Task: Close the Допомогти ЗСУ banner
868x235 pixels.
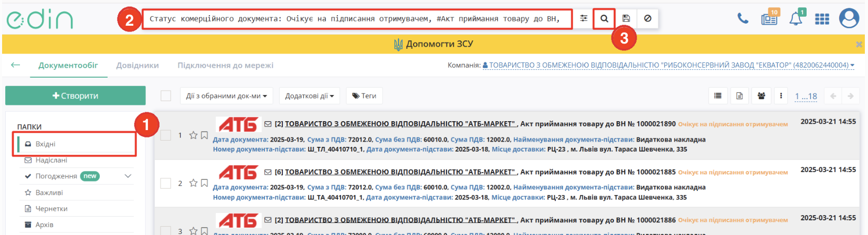Action: pos(859,45)
